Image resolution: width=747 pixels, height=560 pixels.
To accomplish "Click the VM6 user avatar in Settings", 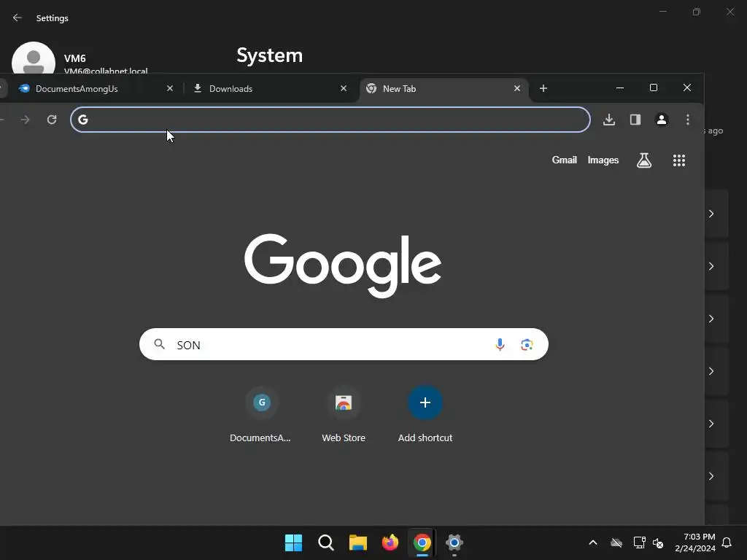I will [x=34, y=58].
